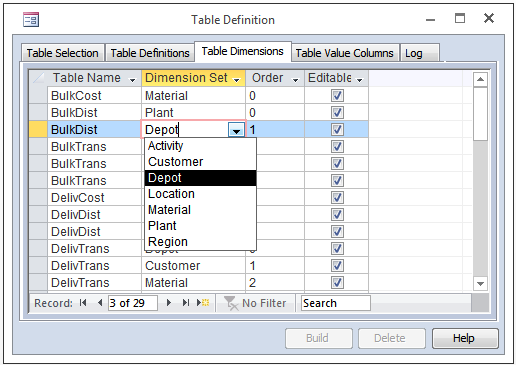Switch to the Table Selection tab
Screen dimensions: 516x365
(63, 53)
